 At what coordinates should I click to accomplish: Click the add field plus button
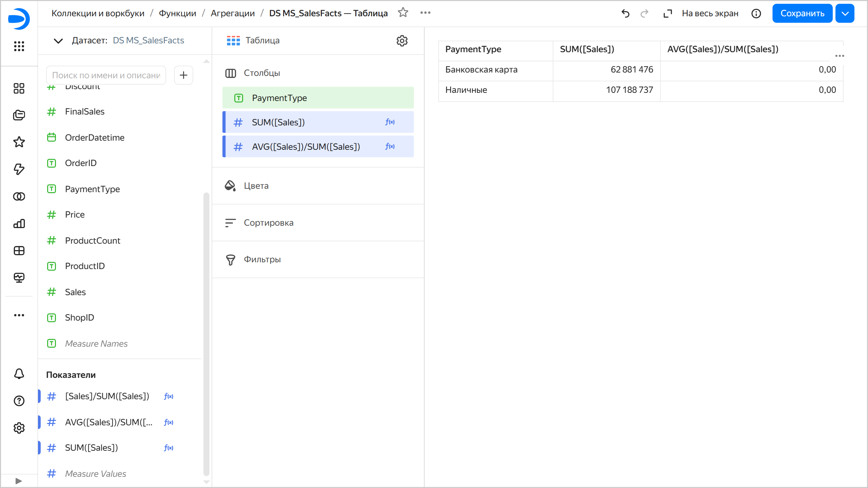(183, 75)
